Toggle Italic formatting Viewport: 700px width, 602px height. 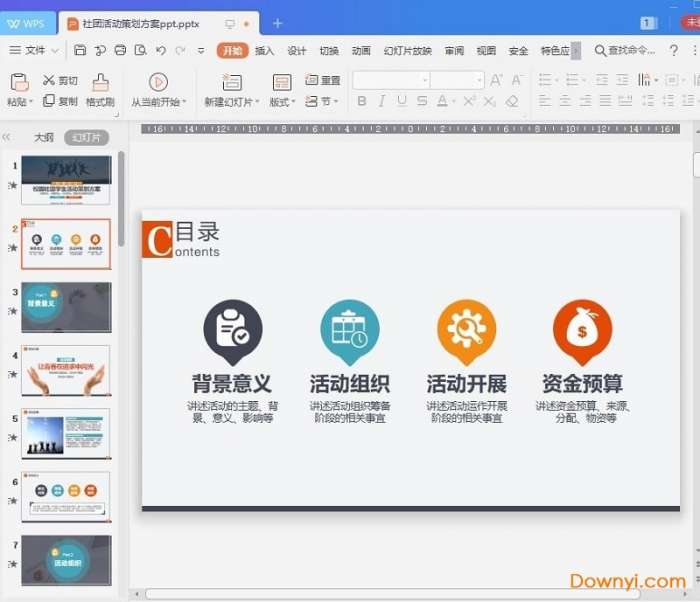(x=382, y=101)
